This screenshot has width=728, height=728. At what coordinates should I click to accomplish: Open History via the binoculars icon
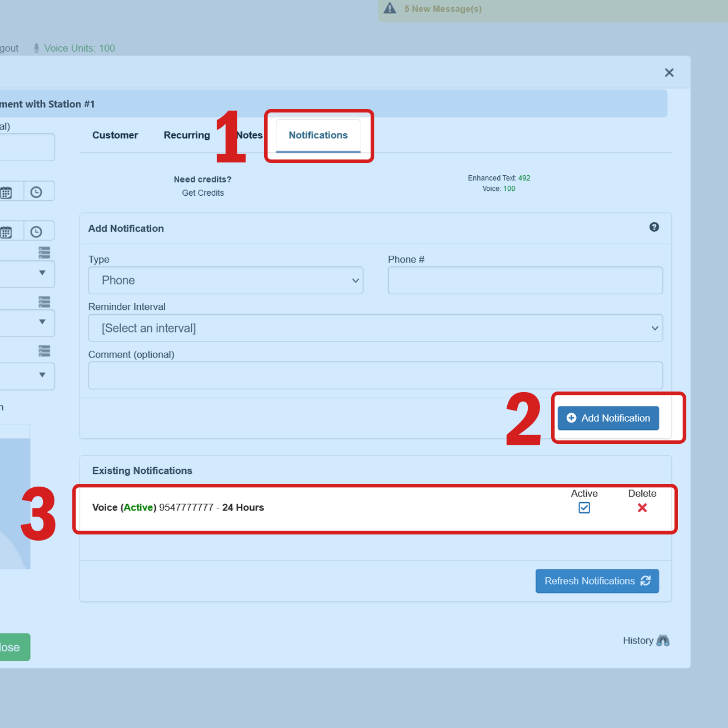tap(662, 641)
